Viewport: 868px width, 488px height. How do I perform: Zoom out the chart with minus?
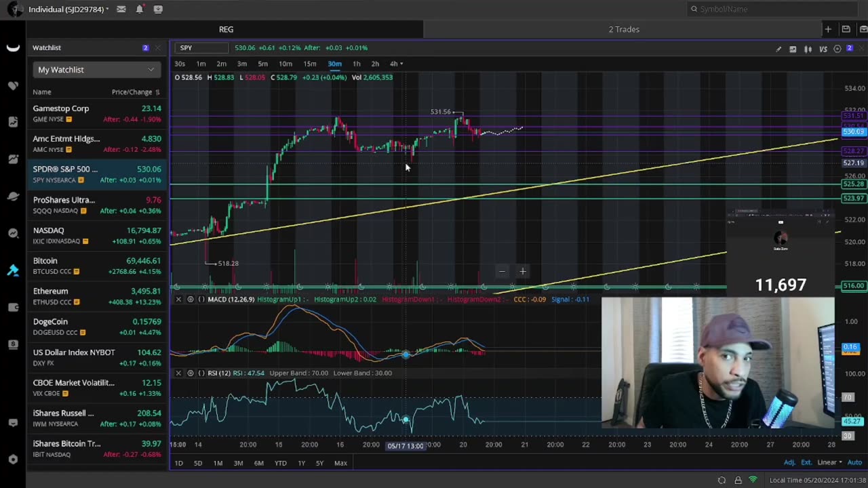click(502, 272)
